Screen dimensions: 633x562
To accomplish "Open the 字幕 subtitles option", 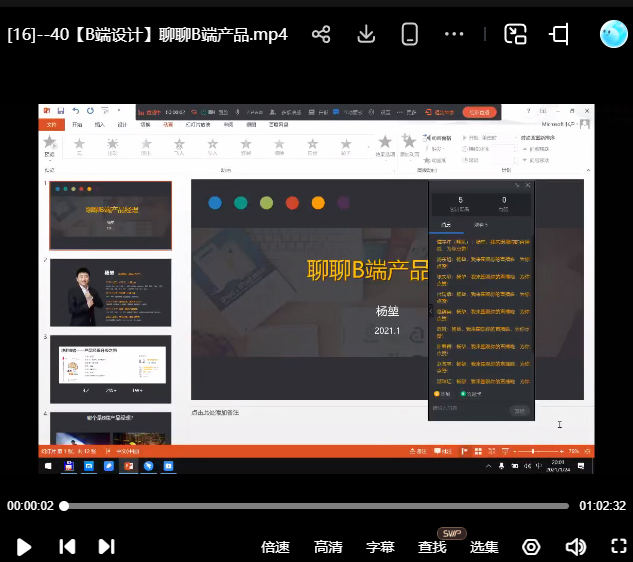I will 380,547.
